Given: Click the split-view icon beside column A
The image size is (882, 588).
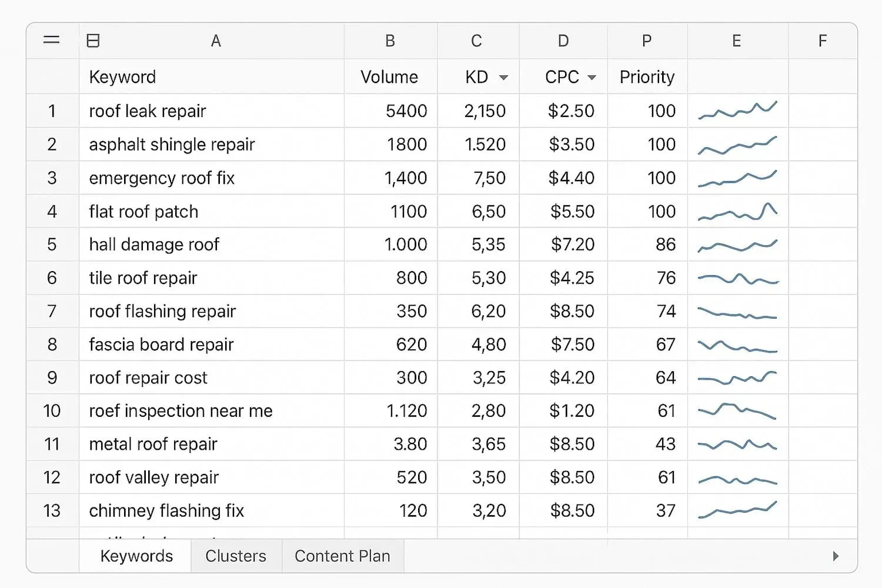Looking at the screenshot, I should pos(92,40).
